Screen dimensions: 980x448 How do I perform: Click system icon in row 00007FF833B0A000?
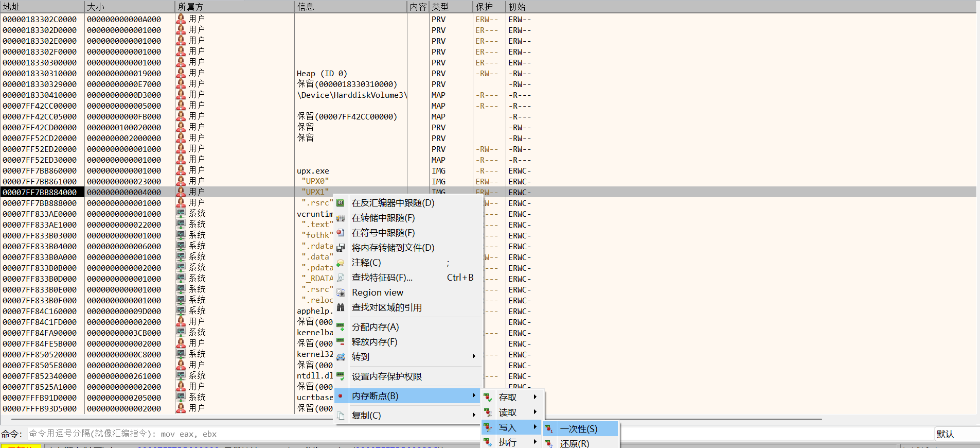(x=181, y=257)
